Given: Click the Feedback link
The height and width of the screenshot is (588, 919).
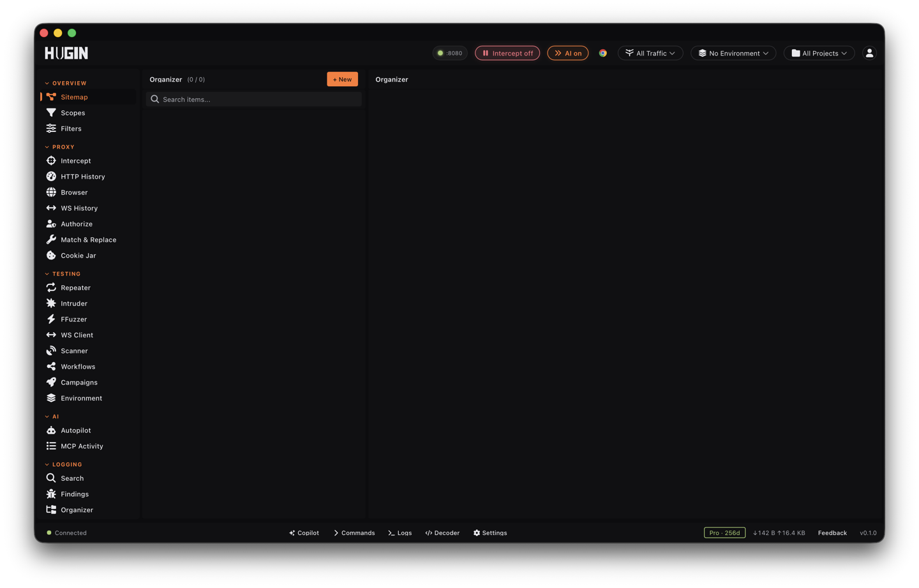Looking at the screenshot, I should coord(832,533).
